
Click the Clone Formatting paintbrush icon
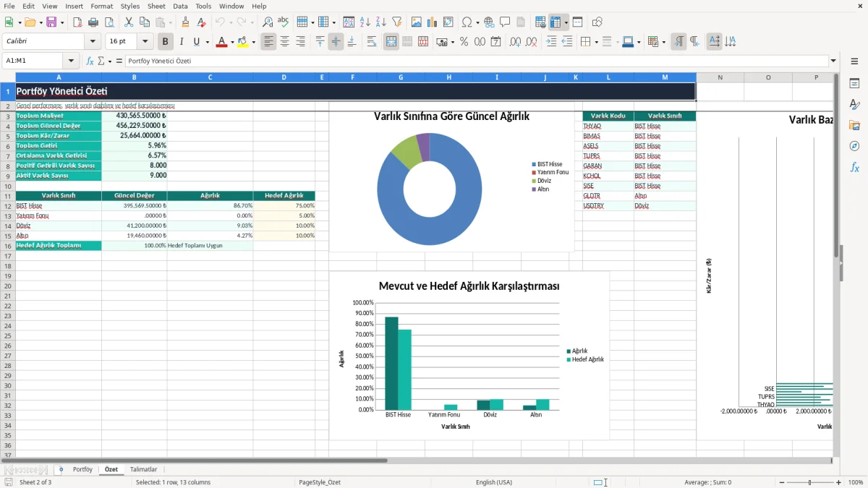point(185,22)
